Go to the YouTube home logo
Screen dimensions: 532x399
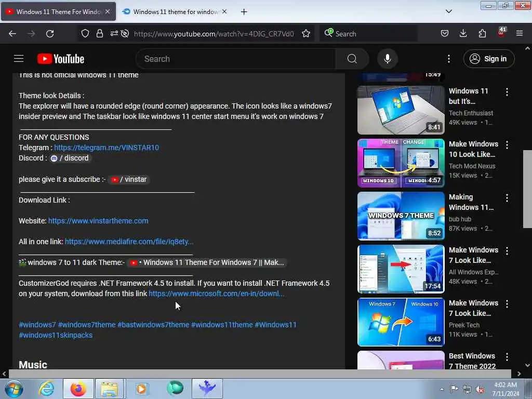click(61, 59)
